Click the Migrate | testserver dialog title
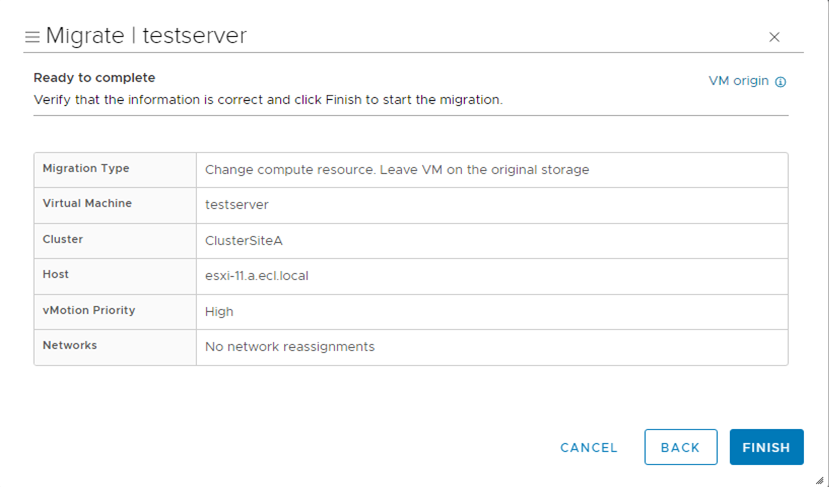 tap(146, 36)
